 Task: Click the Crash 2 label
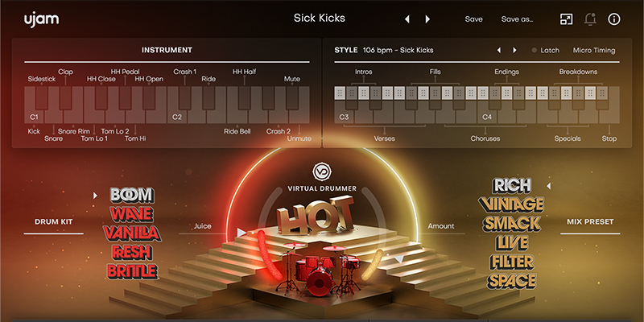point(278,131)
